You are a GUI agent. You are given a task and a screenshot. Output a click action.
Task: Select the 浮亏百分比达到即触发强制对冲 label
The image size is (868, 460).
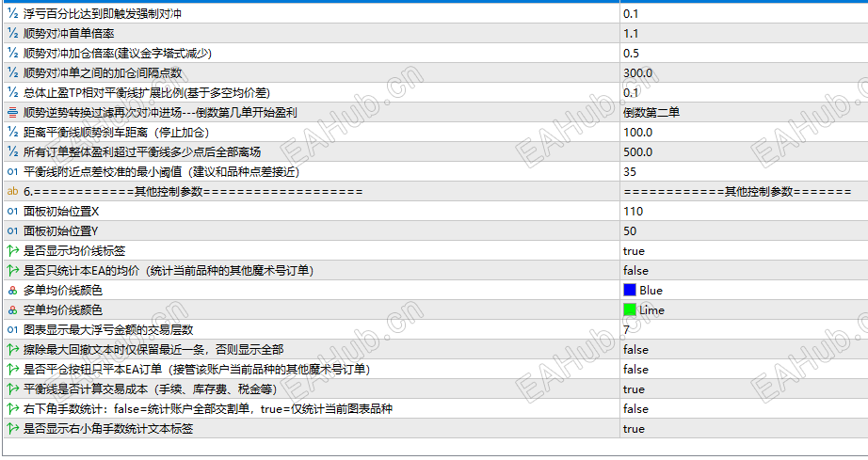[x=103, y=14]
